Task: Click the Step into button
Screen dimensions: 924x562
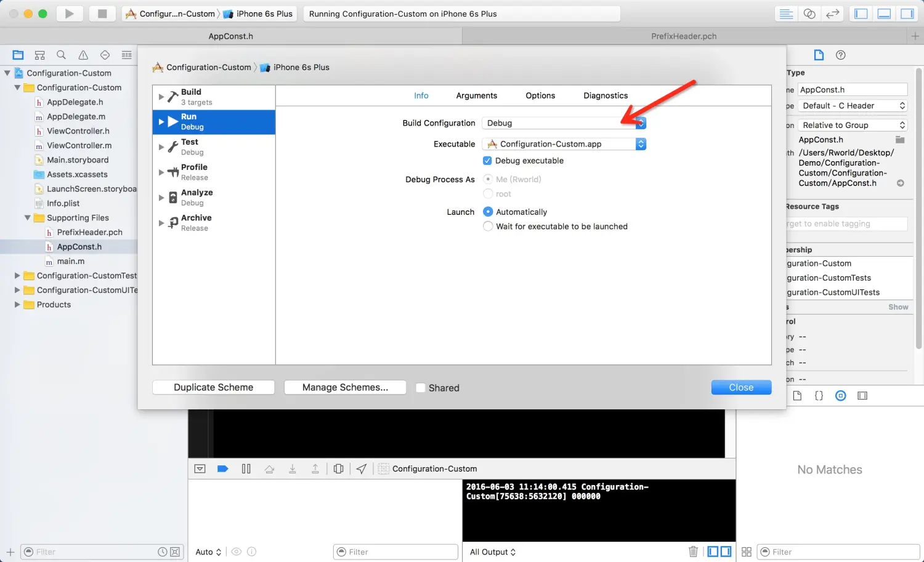Action: click(x=292, y=468)
